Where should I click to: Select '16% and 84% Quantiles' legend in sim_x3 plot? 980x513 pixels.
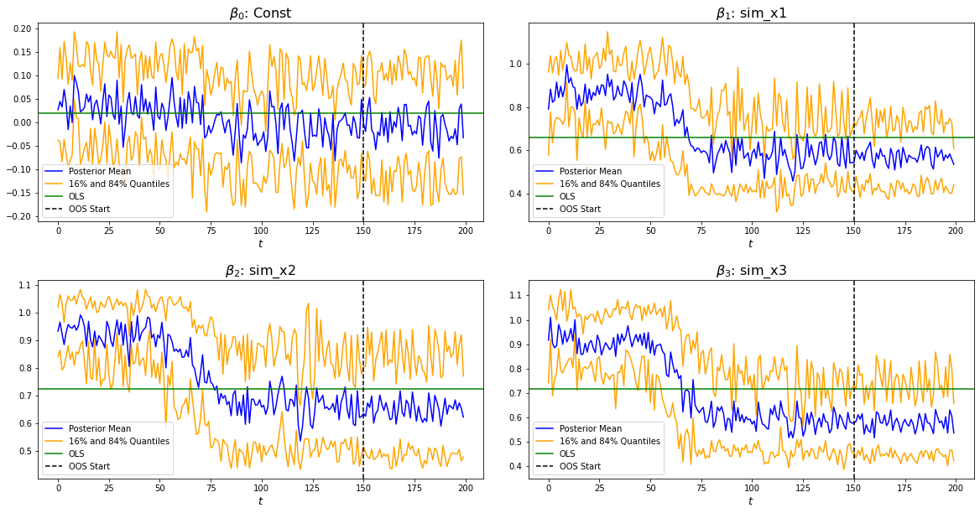pos(597,441)
